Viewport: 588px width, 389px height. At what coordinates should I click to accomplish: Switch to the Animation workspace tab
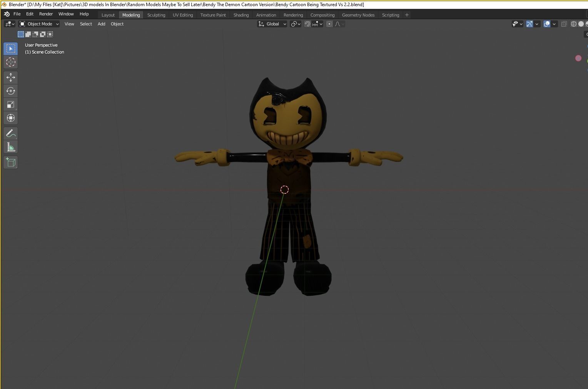pyautogui.click(x=266, y=15)
